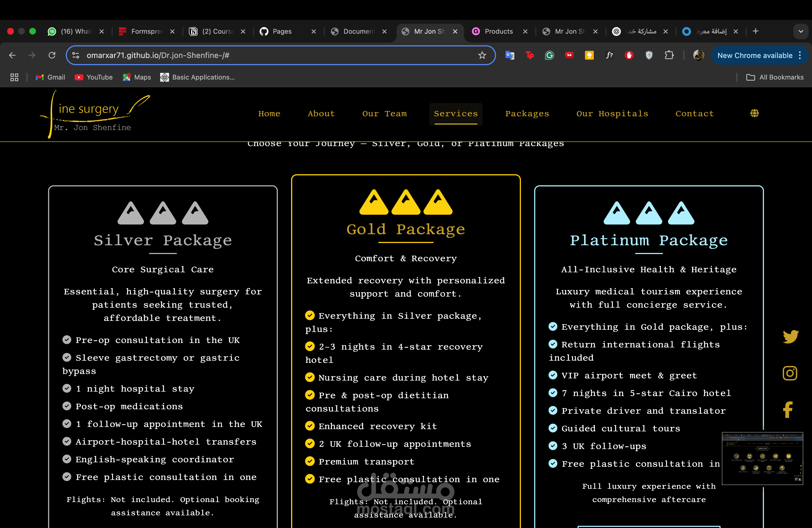Click the Google Translate extension icon

510,55
